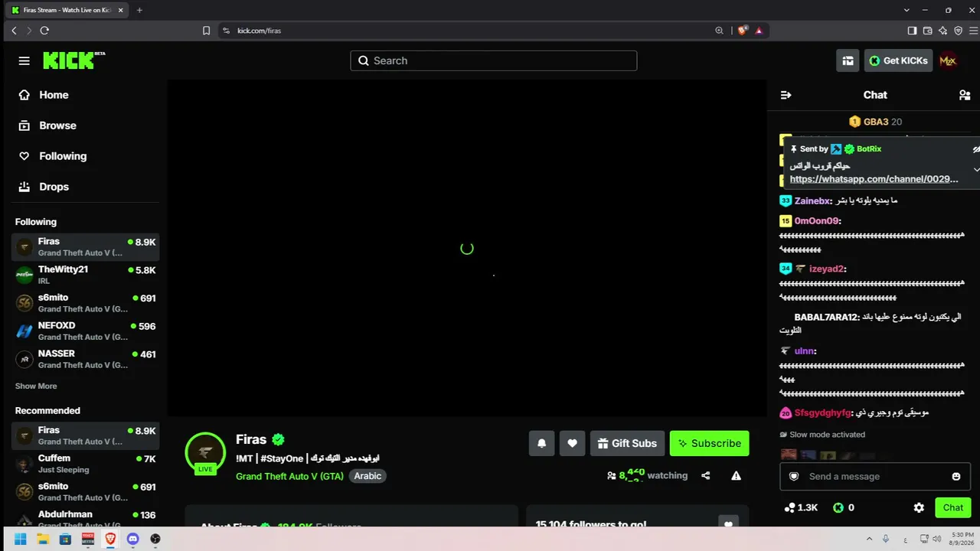This screenshot has height=551, width=980.
Task: Open Cuffem in Recommended list
Action: 86,464
